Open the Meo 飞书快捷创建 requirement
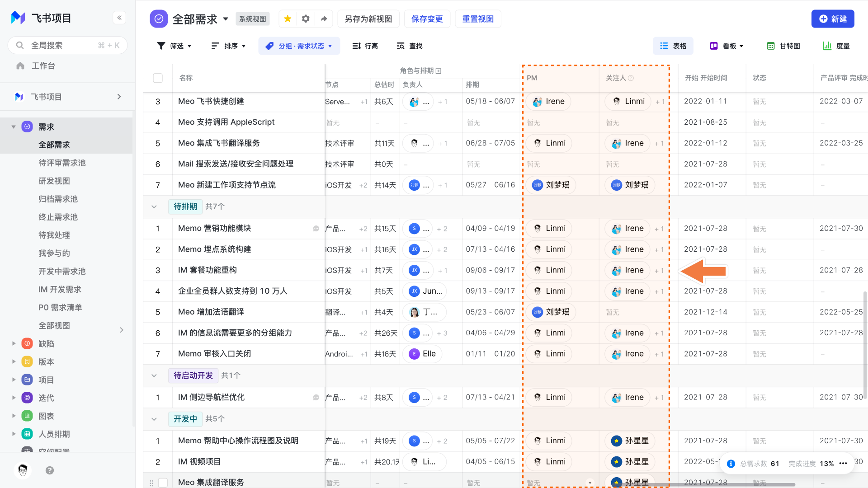The height and width of the screenshot is (488, 868). click(211, 102)
